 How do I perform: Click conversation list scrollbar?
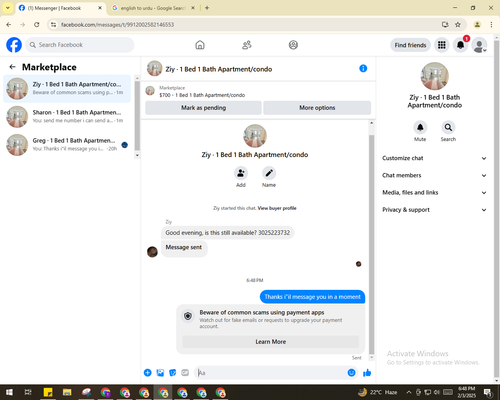point(137,115)
